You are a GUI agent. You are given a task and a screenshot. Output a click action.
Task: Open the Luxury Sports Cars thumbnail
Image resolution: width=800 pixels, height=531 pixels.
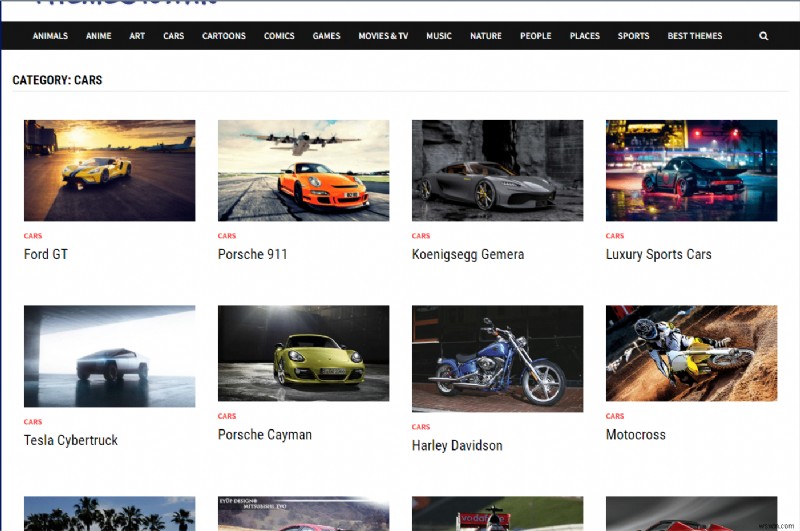coord(691,170)
